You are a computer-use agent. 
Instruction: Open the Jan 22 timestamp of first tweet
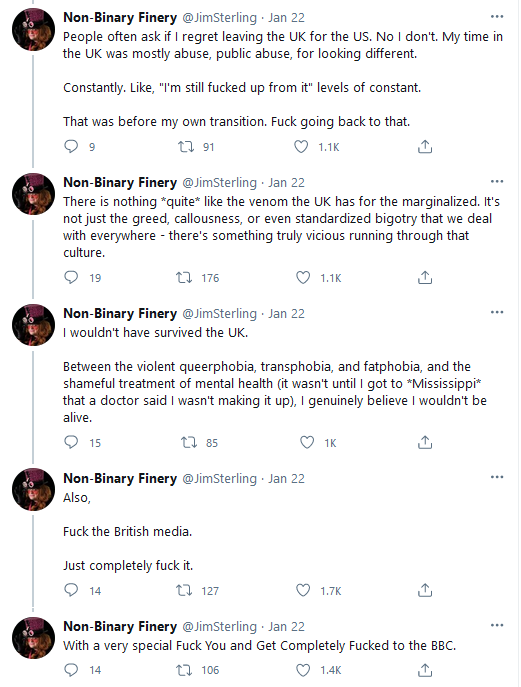286,18
